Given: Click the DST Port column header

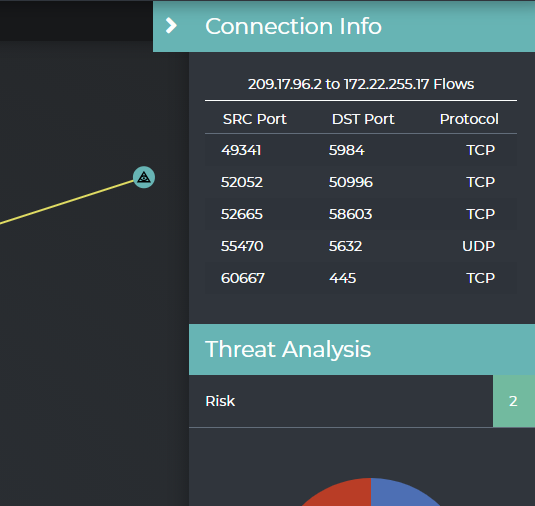Looking at the screenshot, I should coord(363,119).
